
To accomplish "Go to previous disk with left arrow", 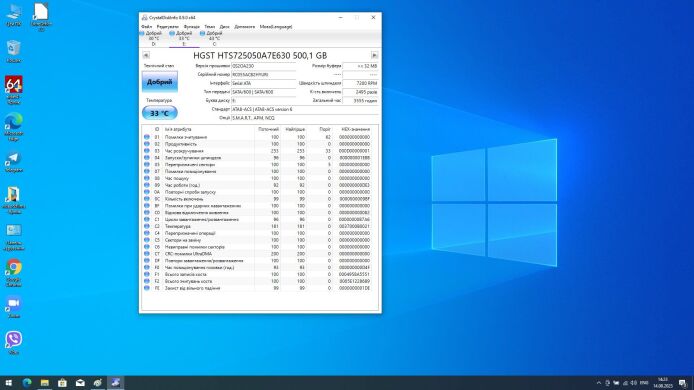I will point(146,55).
